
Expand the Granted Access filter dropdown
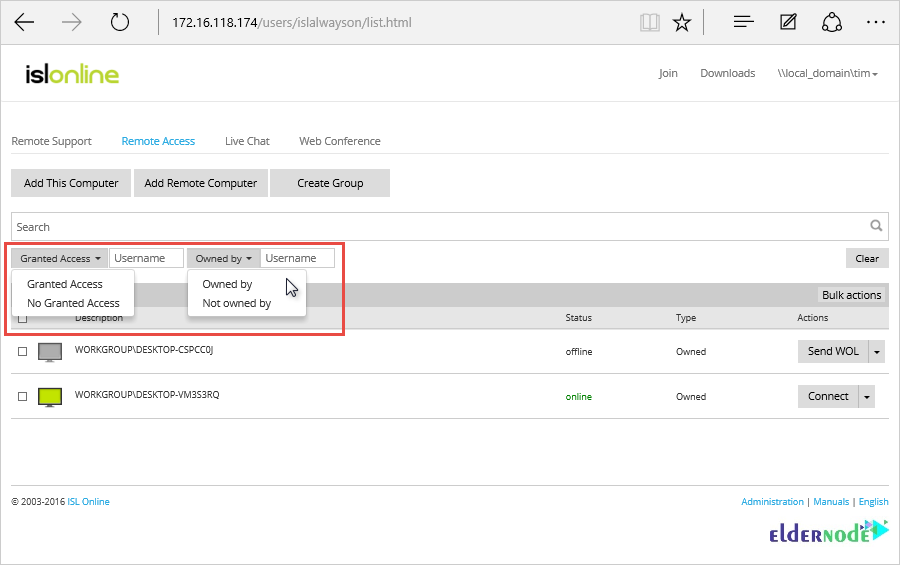click(60, 258)
